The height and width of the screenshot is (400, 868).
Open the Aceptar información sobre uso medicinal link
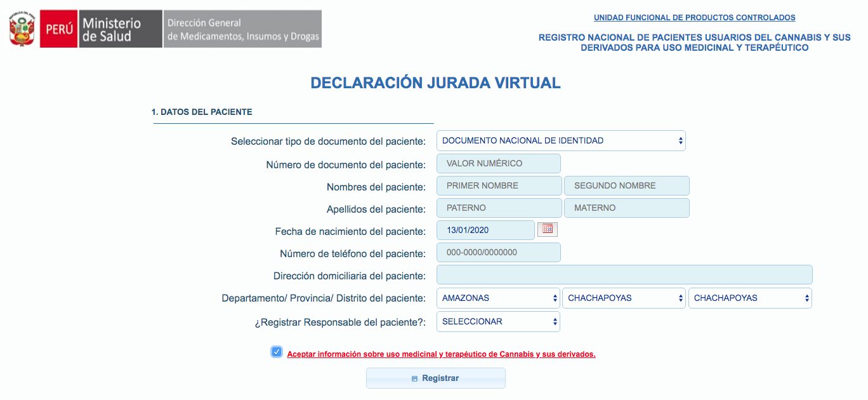click(441, 354)
